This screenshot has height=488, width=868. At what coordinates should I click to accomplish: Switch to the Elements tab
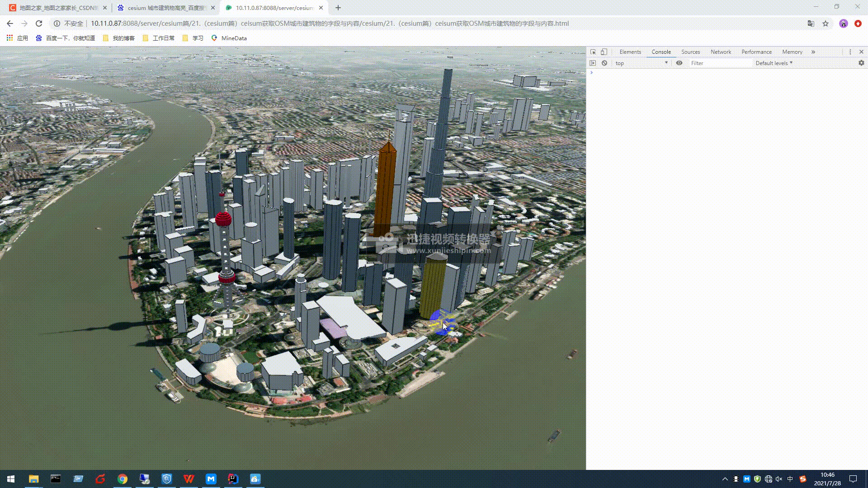click(630, 52)
